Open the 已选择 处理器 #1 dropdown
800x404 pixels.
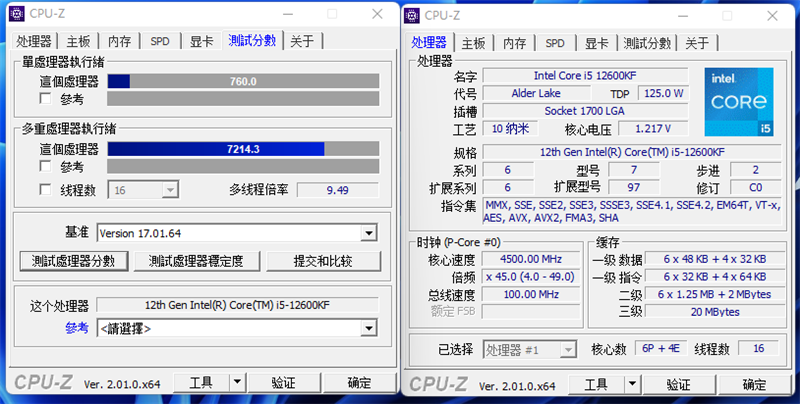(x=530, y=349)
